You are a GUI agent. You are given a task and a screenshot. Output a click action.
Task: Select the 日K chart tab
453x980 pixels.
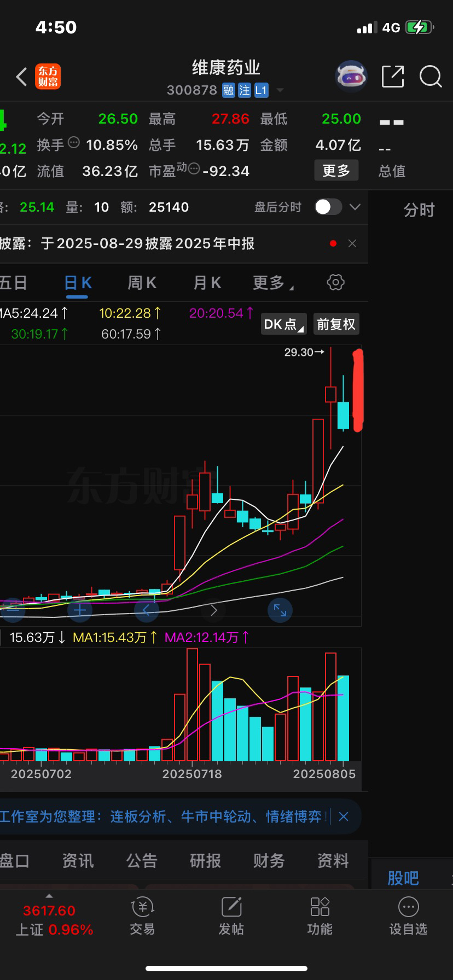click(x=78, y=283)
